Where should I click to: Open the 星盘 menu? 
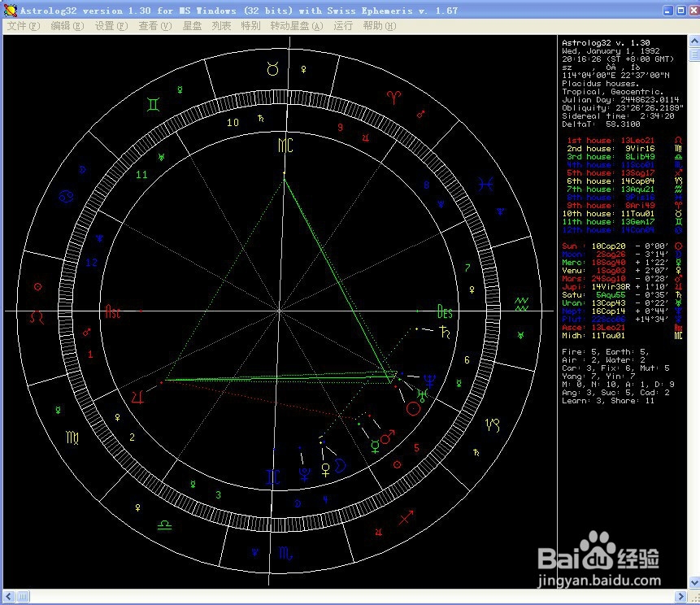tap(192, 26)
